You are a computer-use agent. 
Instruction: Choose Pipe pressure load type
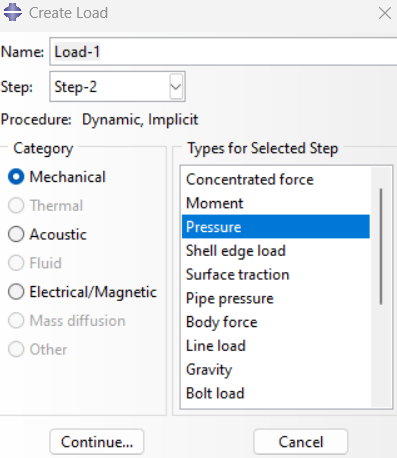click(x=276, y=298)
